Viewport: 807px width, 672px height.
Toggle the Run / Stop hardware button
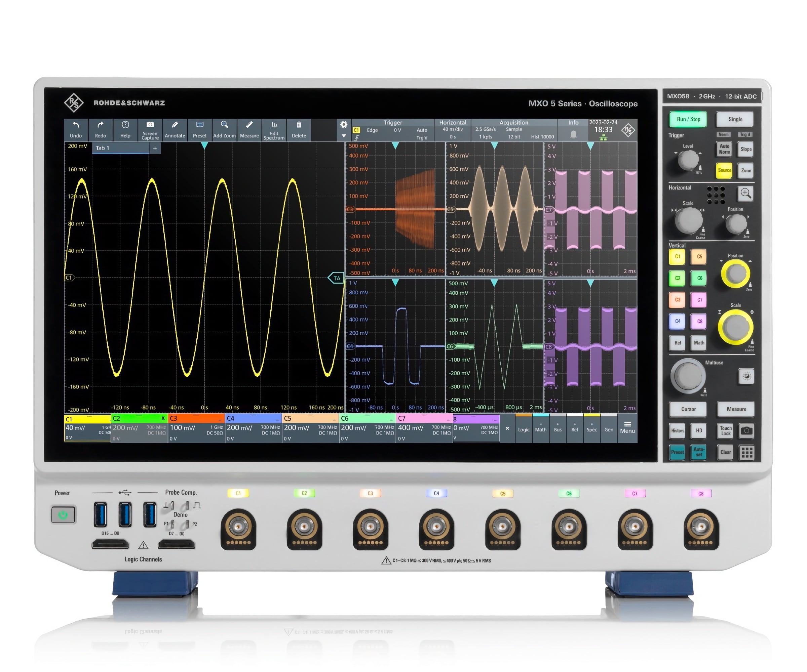(688, 119)
